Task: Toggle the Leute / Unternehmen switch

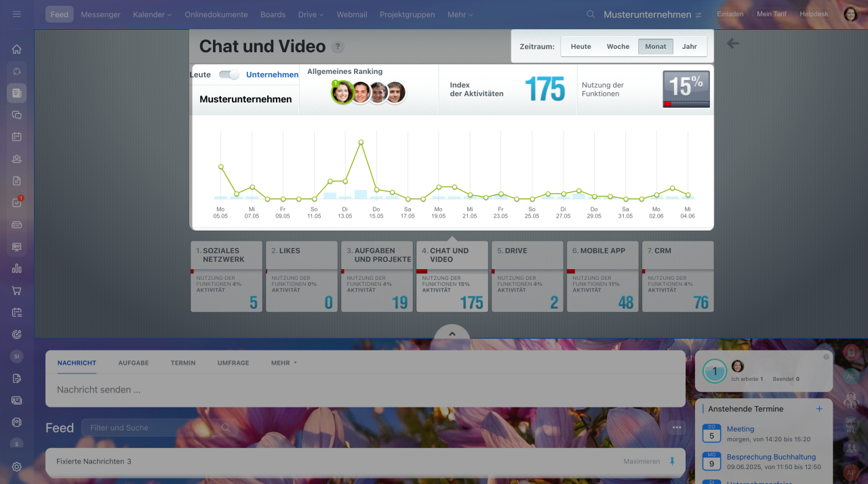Action: tap(229, 75)
